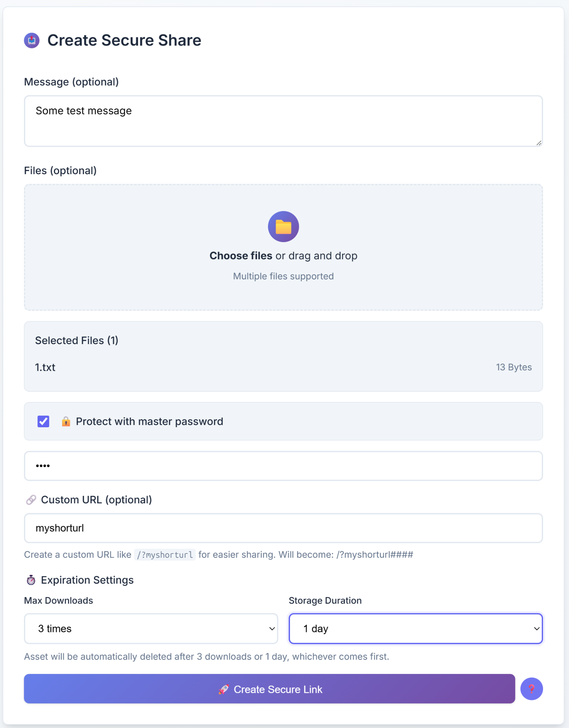Click the message textarea resize handle
The height and width of the screenshot is (728, 569).
tap(539, 143)
